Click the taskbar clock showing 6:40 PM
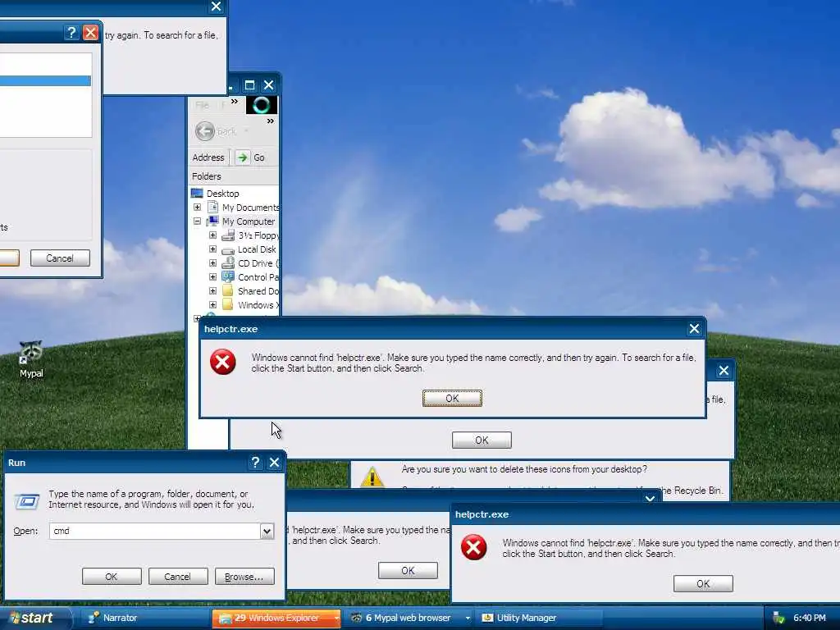 click(810, 619)
